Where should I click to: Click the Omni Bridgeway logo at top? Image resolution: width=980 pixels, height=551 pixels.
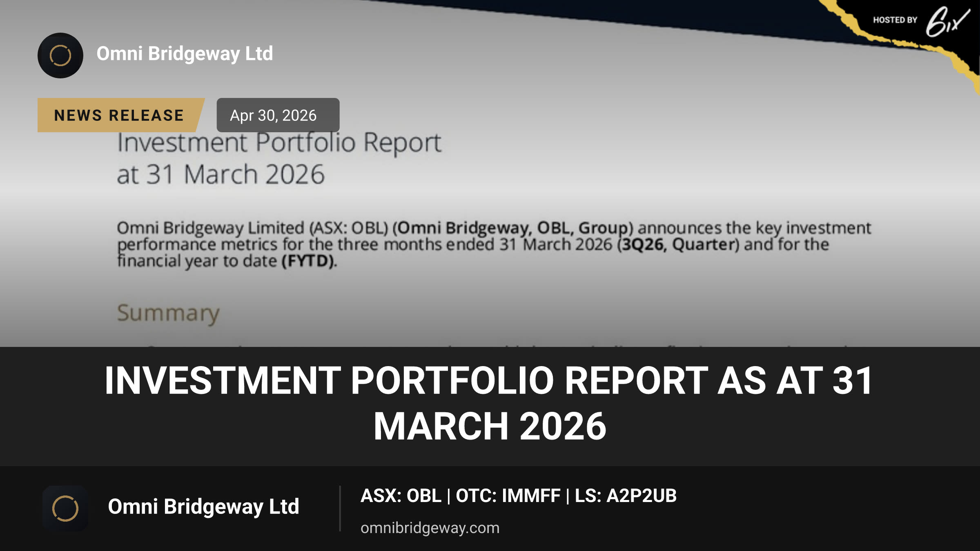coord(60,56)
